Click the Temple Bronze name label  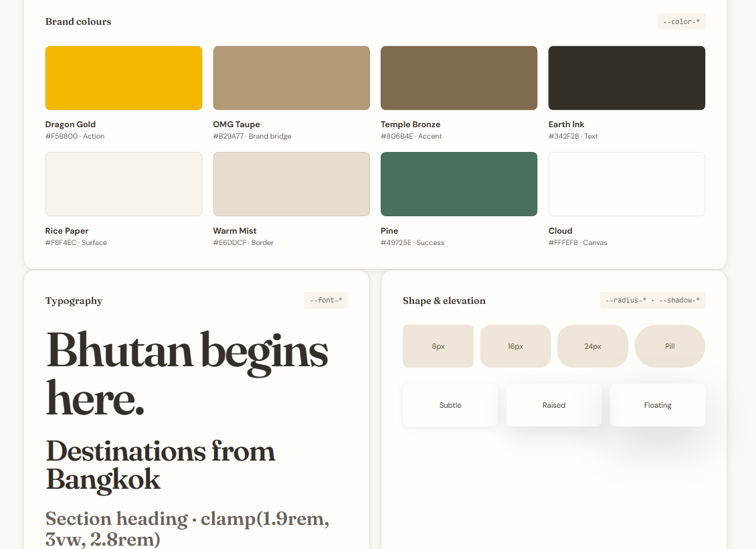(410, 125)
